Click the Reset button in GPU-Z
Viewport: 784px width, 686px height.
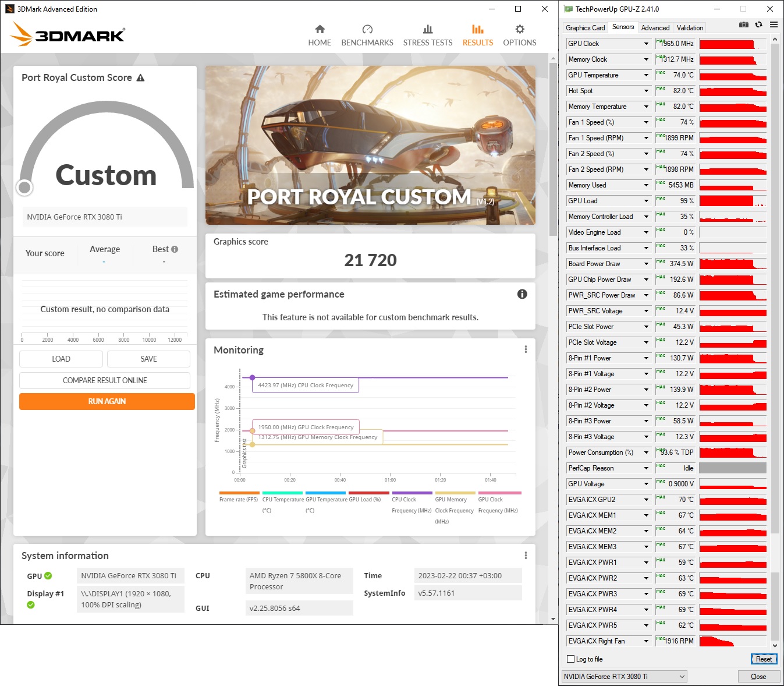[764, 659]
